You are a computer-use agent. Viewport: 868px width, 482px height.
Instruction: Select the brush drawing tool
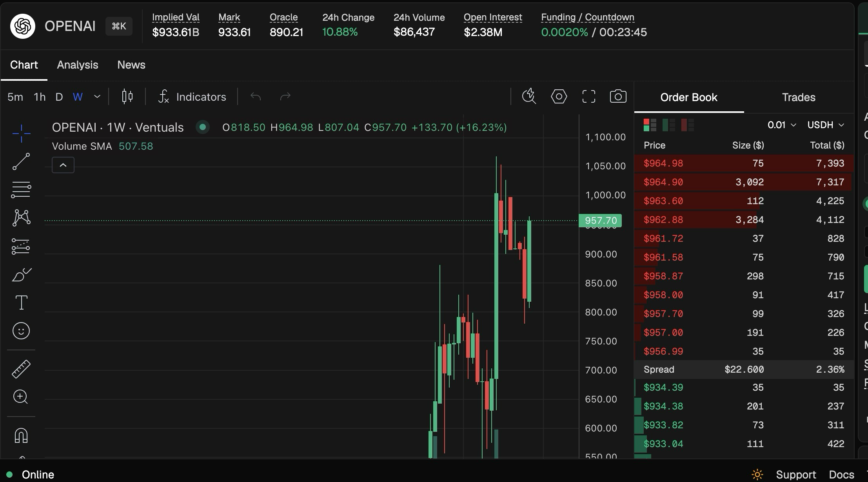21,274
